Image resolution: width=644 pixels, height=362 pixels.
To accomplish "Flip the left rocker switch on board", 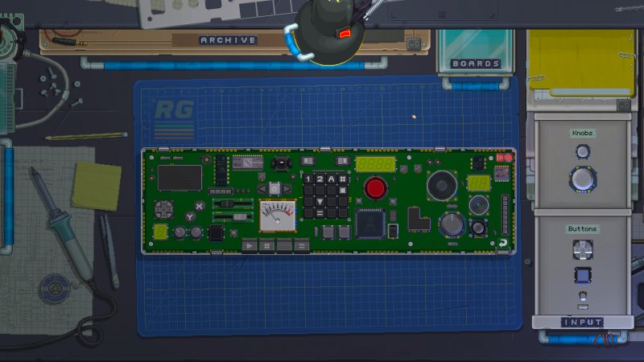I will 308,161.
